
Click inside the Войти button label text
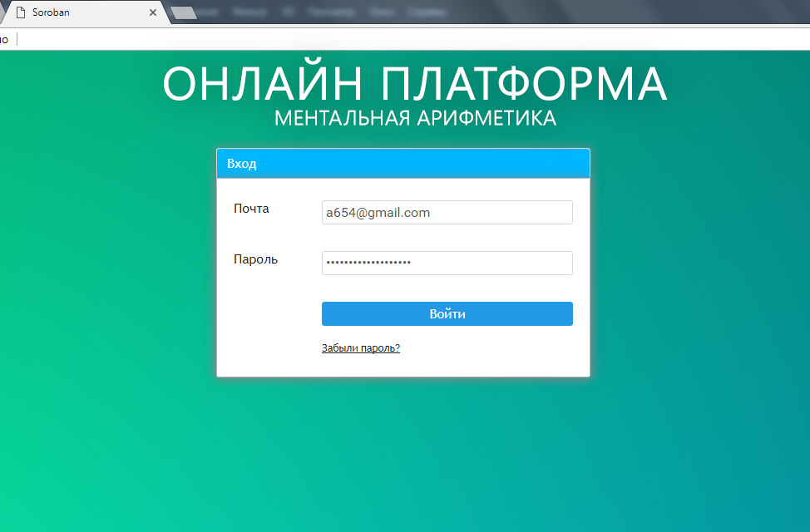tap(447, 313)
